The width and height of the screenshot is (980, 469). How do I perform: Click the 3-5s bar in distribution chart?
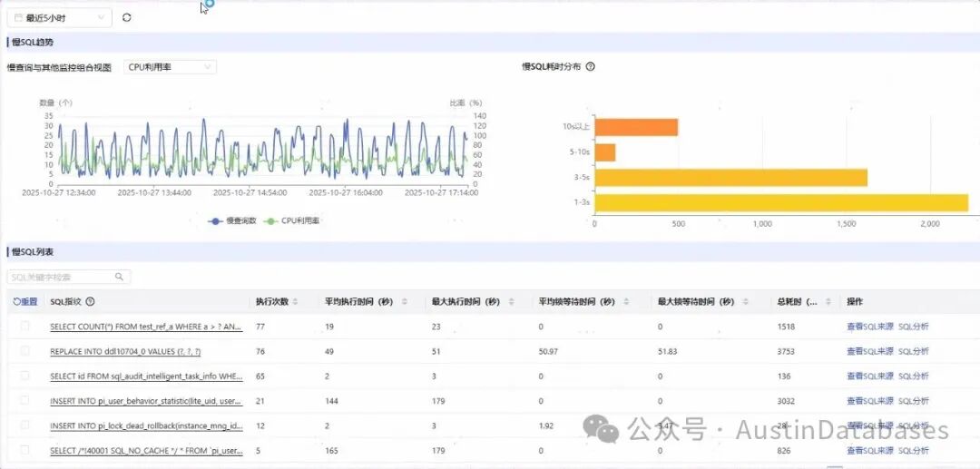pyautogui.click(x=730, y=178)
